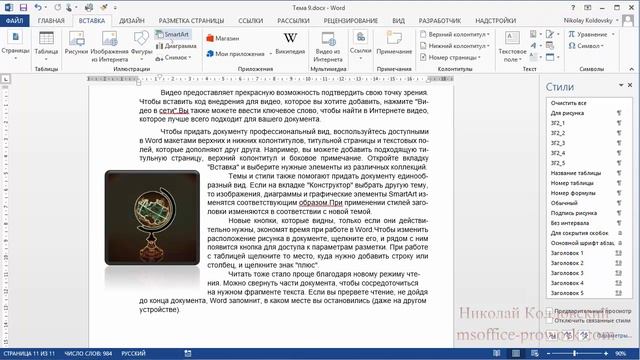
Task: Insert Видео из Интернета online video
Action: pos(328,46)
